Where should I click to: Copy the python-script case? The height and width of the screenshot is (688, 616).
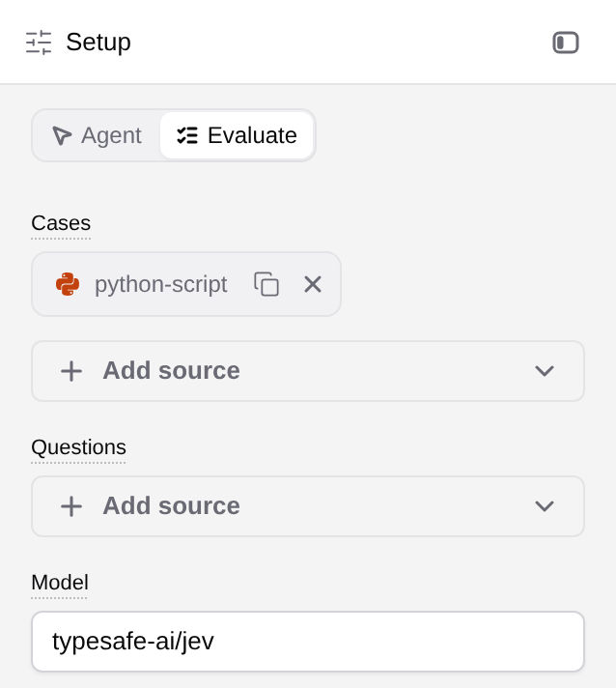[266, 284]
